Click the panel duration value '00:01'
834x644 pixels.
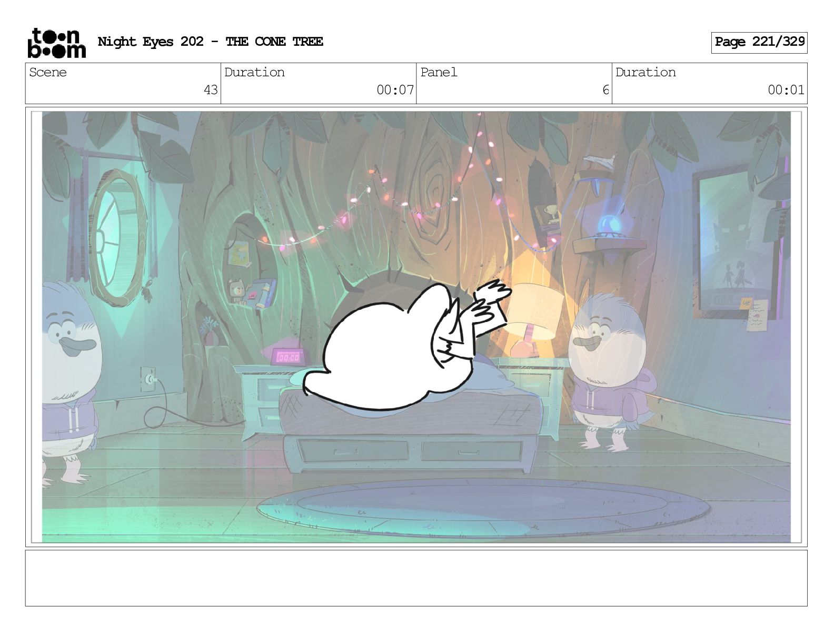coord(786,90)
